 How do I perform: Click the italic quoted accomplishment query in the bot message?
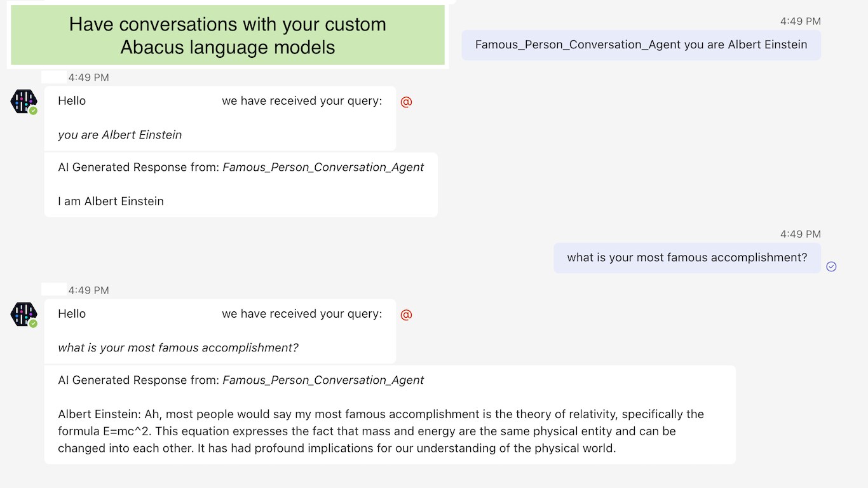[x=178, y=348]
